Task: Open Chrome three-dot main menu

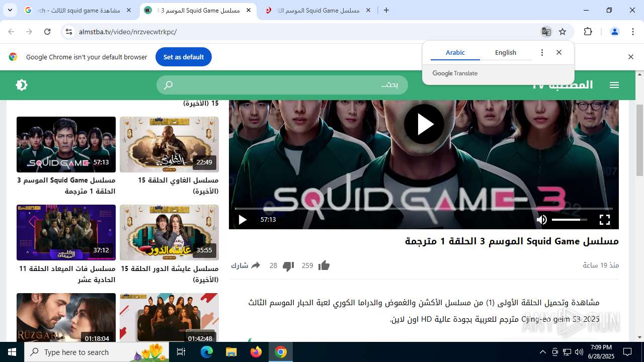Action: 633,32
